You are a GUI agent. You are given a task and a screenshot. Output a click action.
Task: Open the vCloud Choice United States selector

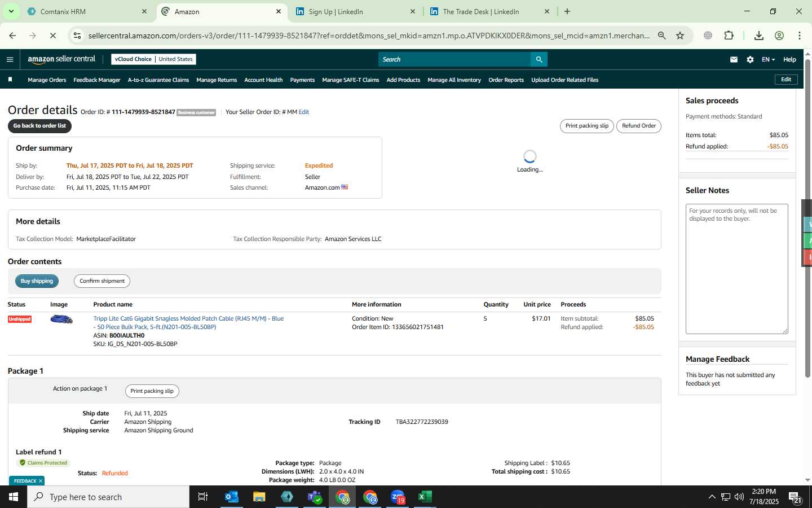(153, 59)
